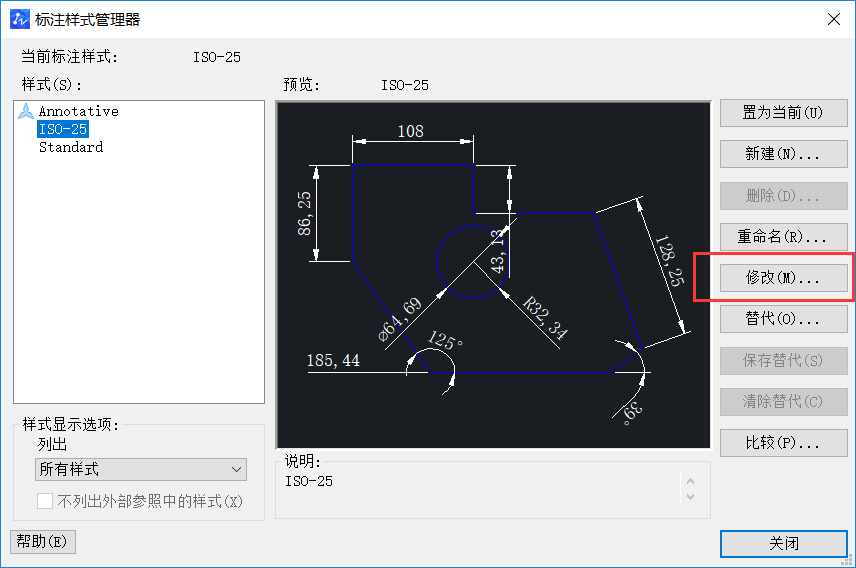Click the 置为当前(U) button

(x=783, y=112)
